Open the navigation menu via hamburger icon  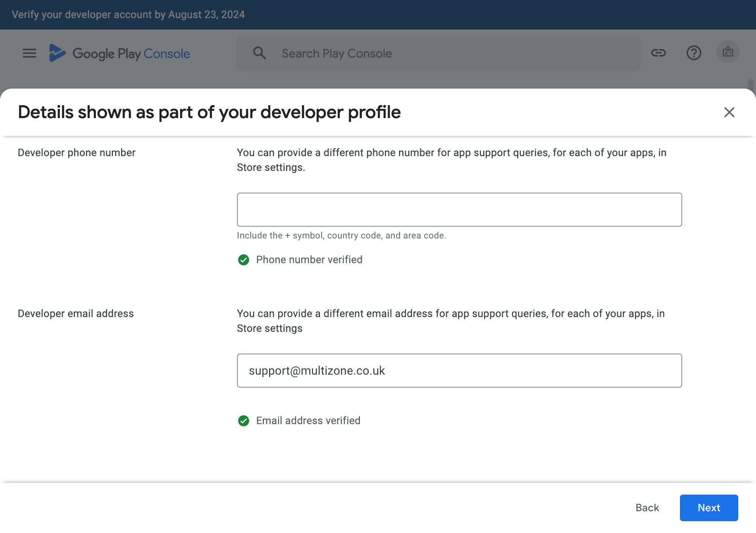(x=29, y=53)
